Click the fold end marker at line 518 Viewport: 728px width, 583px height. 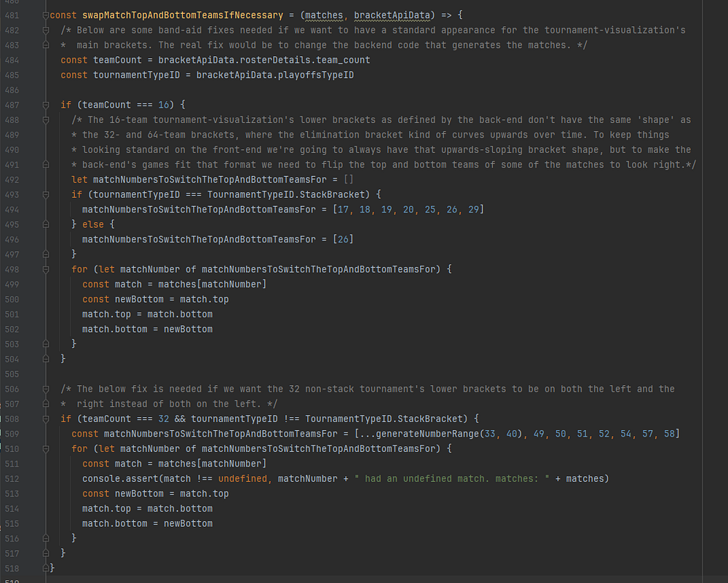46,568
